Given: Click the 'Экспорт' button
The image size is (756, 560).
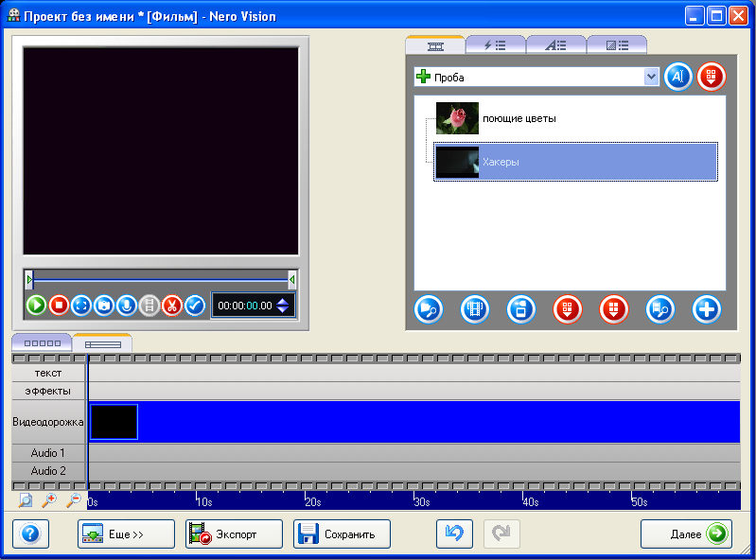Looking at the screenshot, I should pyautogui.click(x=234, y=534).
